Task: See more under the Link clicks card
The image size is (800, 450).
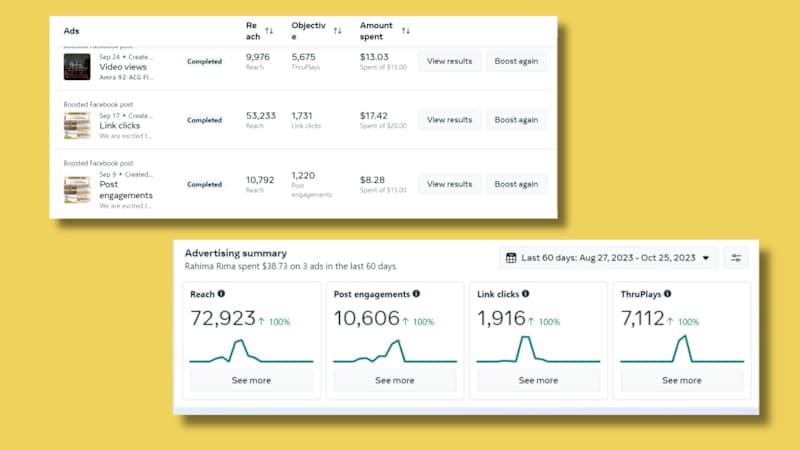Action: pyautogui.click(x=538, y=381)
